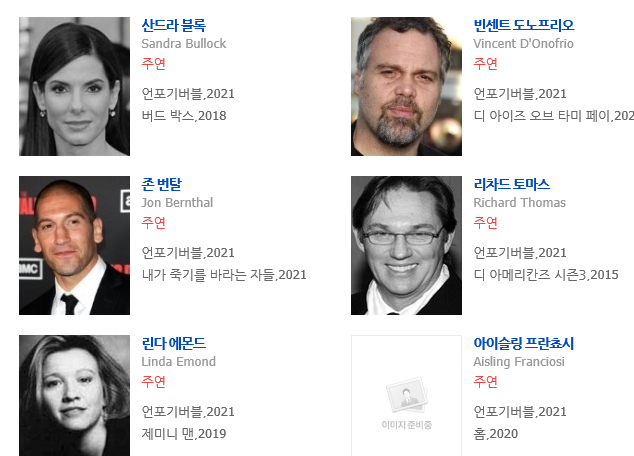Click 언포기버블,2021 under Vincent D'Onofrio

(520, 94)
